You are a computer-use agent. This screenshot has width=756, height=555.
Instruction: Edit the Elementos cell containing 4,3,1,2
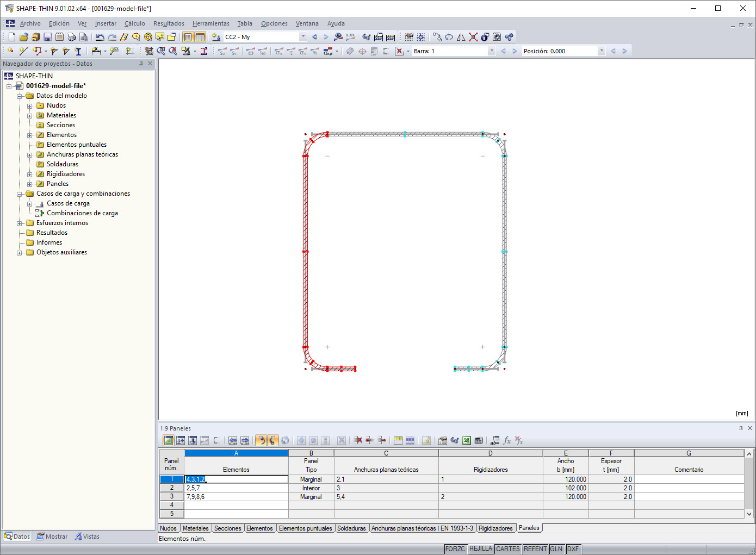pyautogui.click(x=236, y=479)
